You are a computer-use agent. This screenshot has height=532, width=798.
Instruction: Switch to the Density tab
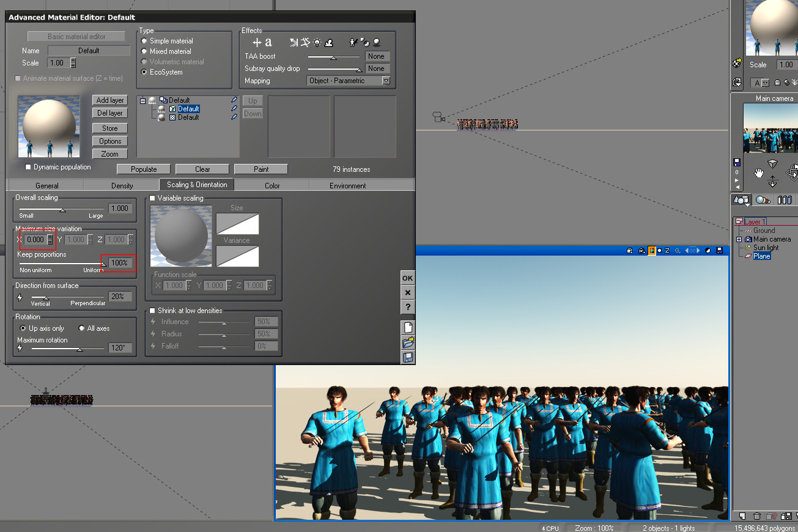tap(122, 185)
